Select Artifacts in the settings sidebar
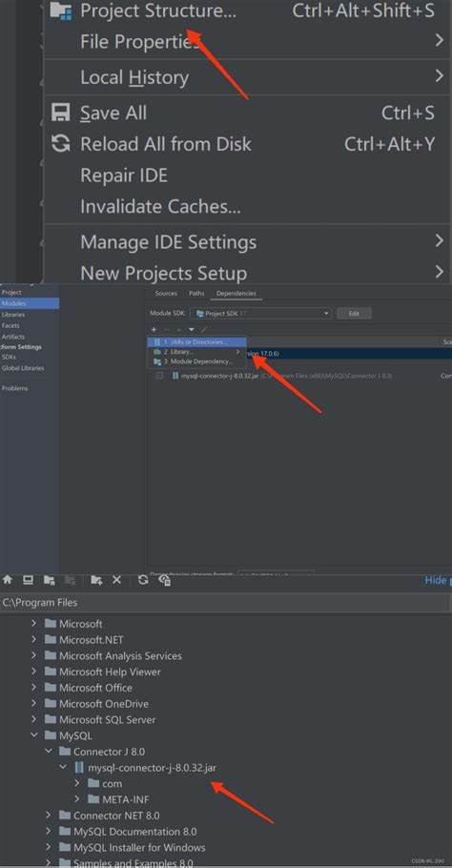Viewport: 452px width, 868px height. tap(12, 337)
